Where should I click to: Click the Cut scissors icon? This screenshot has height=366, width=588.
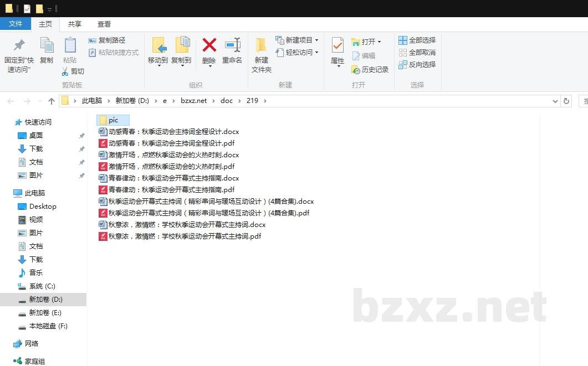tap(65, 71)
